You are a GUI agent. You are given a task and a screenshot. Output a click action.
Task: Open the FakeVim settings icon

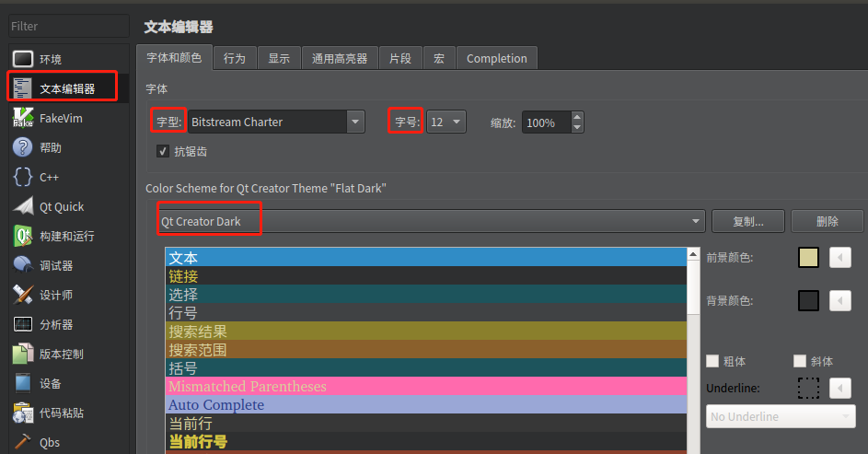(x=23, y=118)
